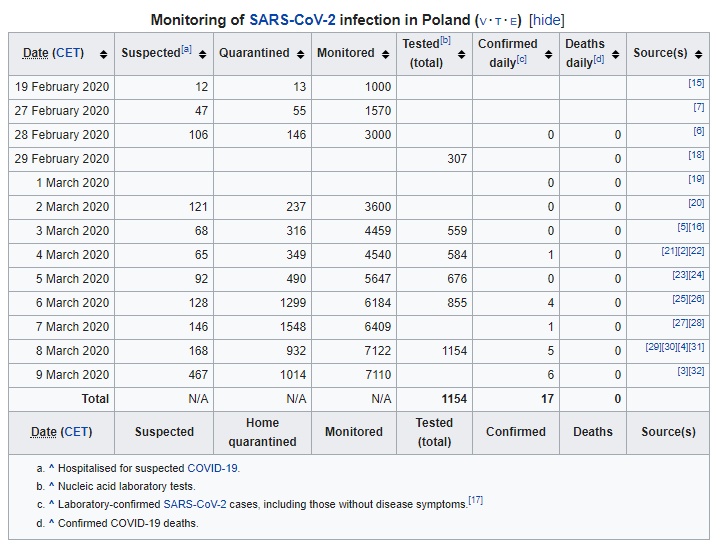Open reference [3] in 9 March row

pos(683,371)
